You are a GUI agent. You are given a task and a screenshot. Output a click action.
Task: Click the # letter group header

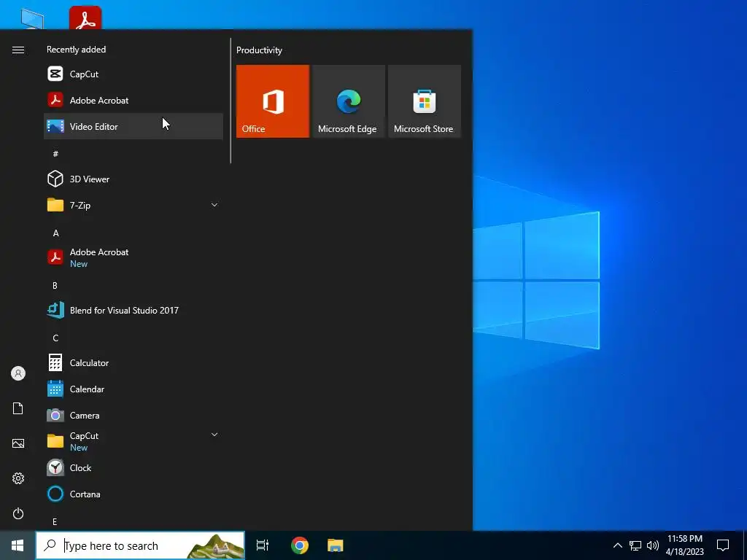point(55,153)
